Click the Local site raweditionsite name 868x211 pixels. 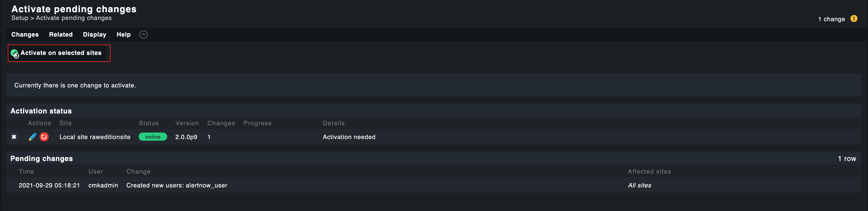(x=95, y=137)
